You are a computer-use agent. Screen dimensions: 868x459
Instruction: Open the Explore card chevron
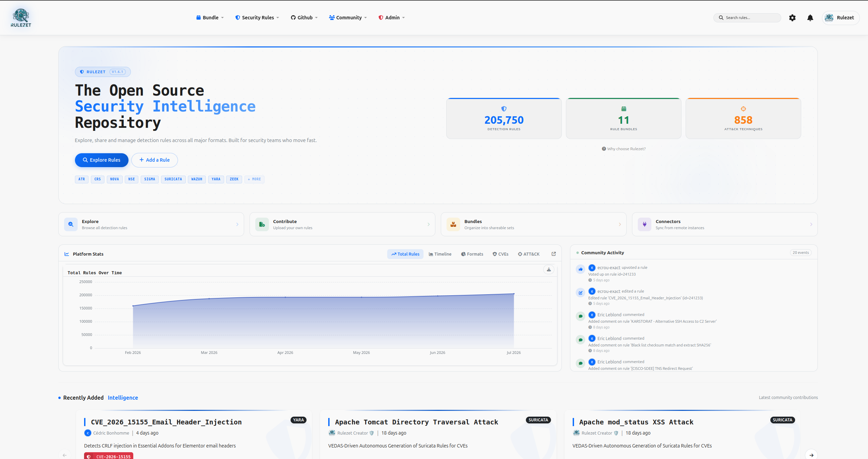(237, 224)
